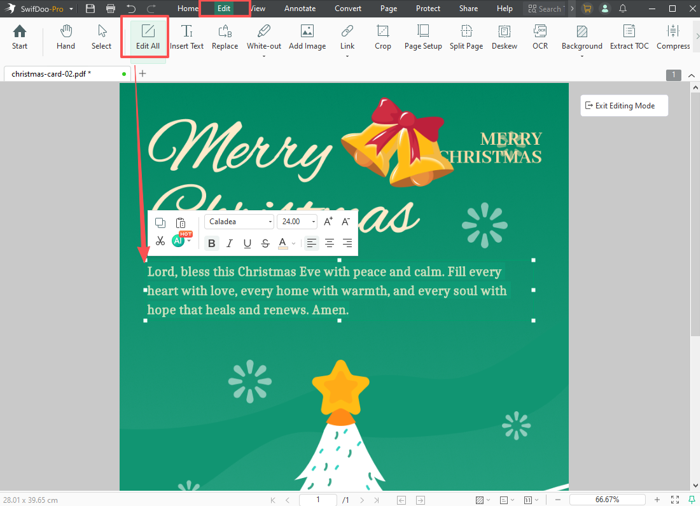The image size is (700, 506).
Task: Add a new document tab with plus
Action: 142,74
